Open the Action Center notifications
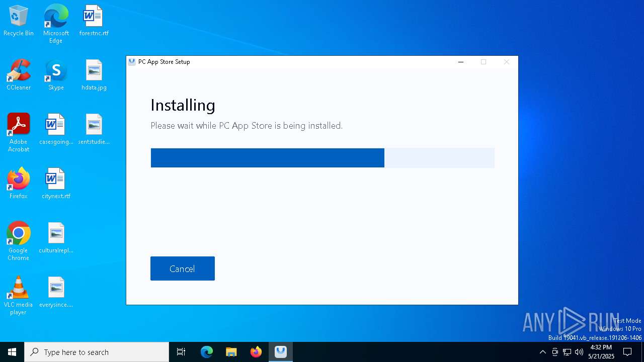This screenshot has width=644, height=362. [627, 352]
